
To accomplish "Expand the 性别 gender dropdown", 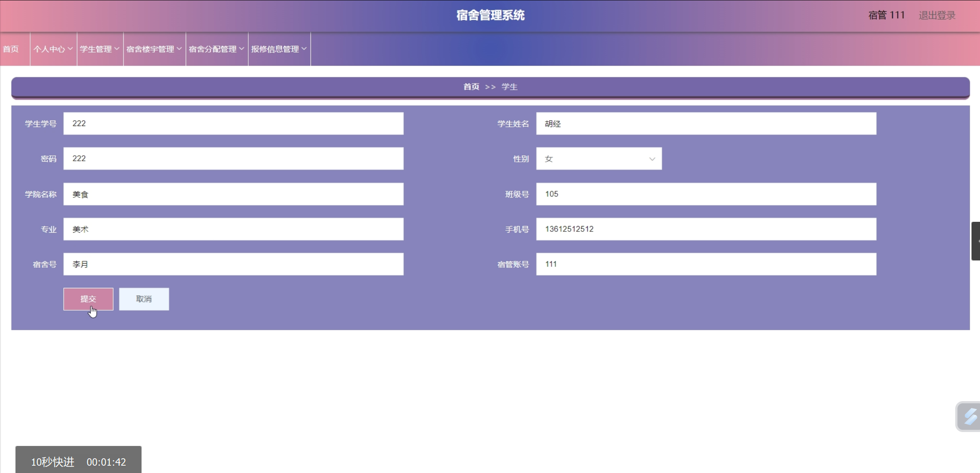I will [x=598, y=159].
